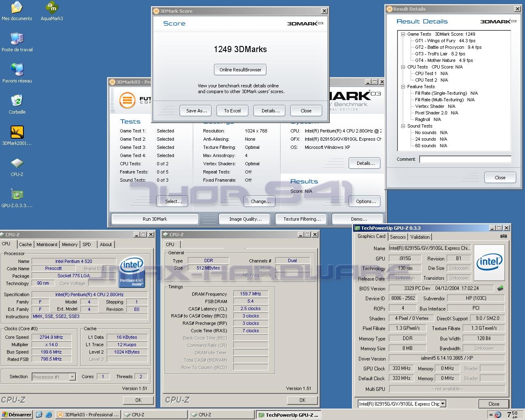Click Select under Tests
The image size is (525, 420).
[x=173, y=201]
